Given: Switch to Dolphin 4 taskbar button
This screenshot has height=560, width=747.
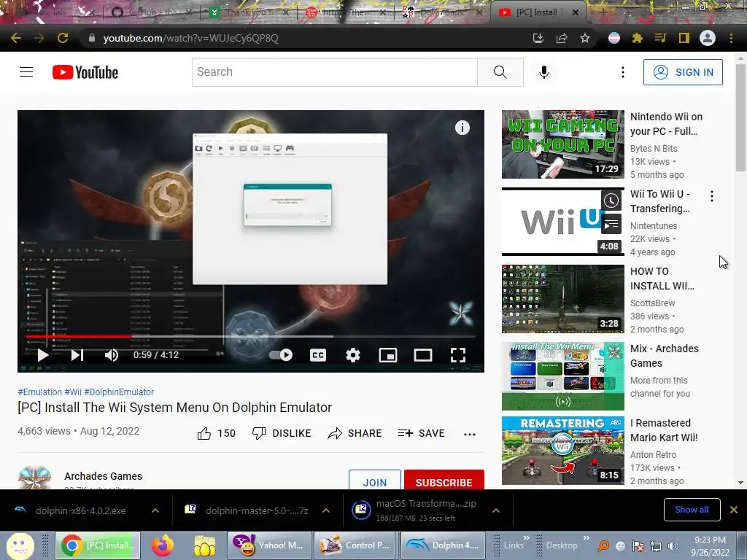Looking at the screenshot, I should (x=443, y=545).
